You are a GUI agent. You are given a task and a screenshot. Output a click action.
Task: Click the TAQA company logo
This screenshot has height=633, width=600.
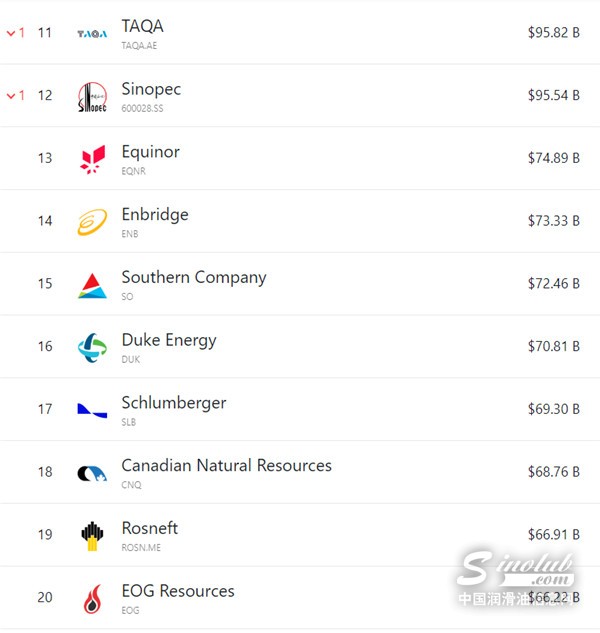pos(92,34)
